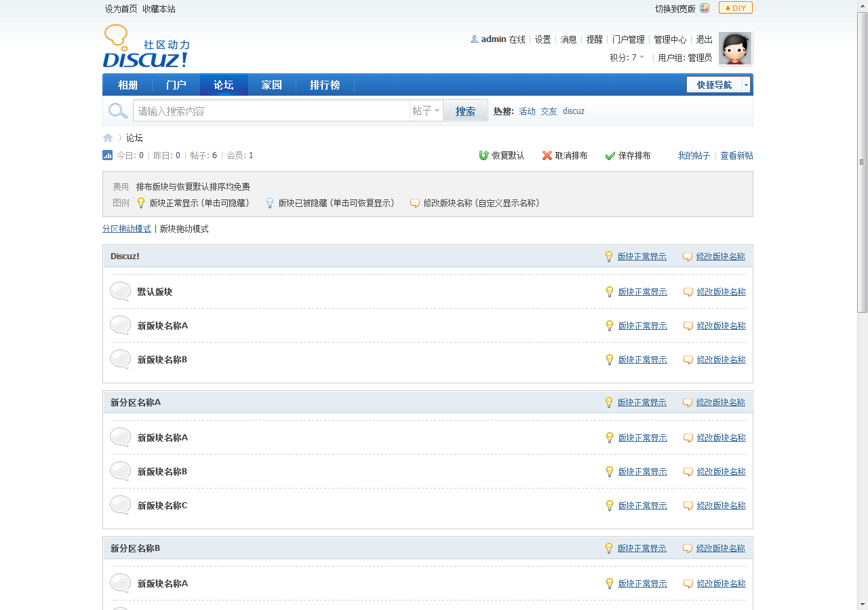Click the admin user avatar

coord(735,48)
